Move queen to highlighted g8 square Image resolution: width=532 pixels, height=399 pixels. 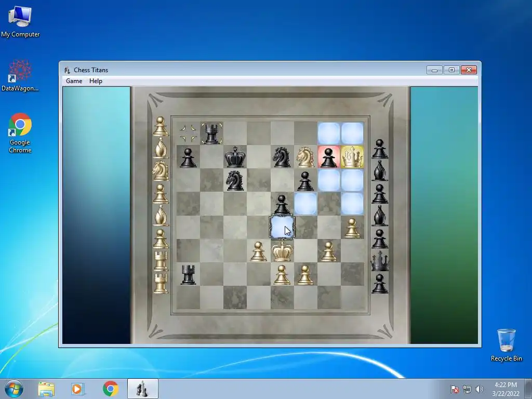coord(329,134)
